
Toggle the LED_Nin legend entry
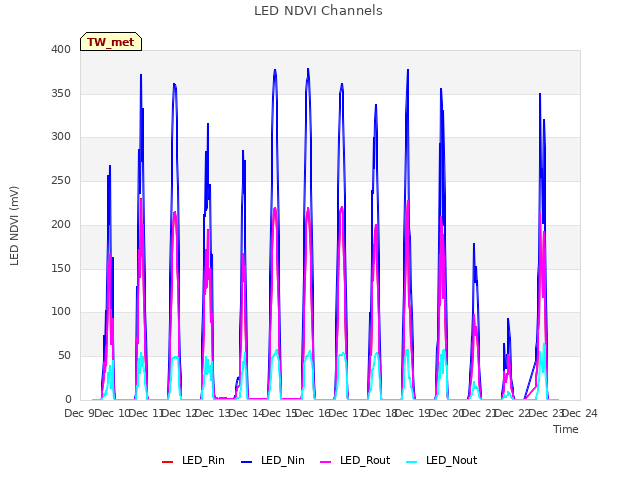(x=273, y=461)
